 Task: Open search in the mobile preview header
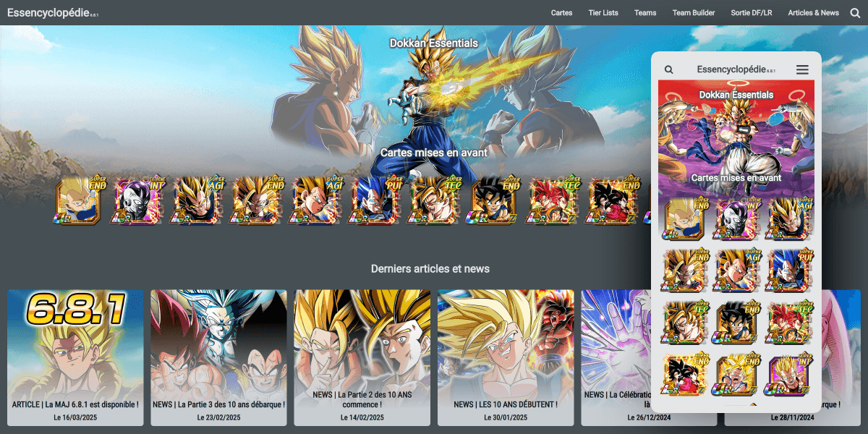(669, 69)
